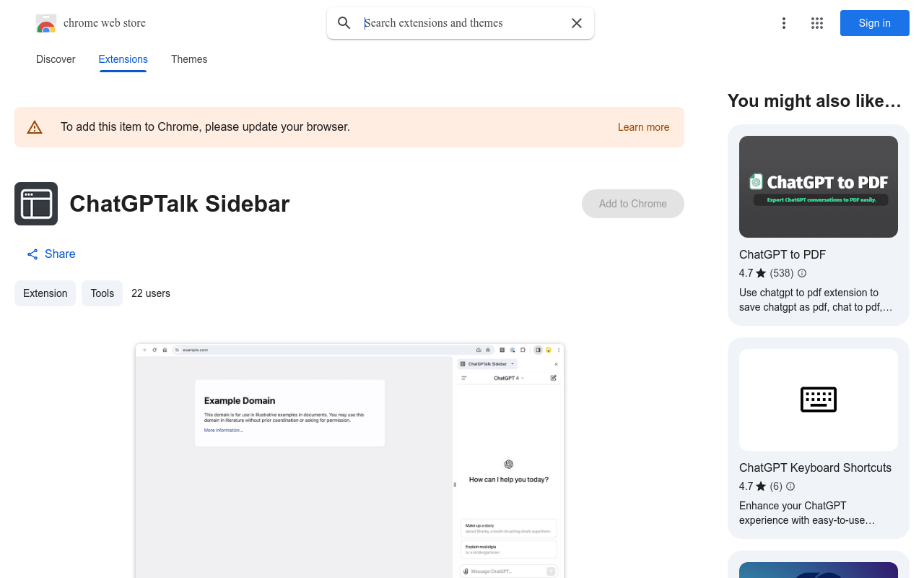Open the ChatGPT to PDF thumbnail
The height and width of the screenshot is (578, 924).
pos(819,186)
